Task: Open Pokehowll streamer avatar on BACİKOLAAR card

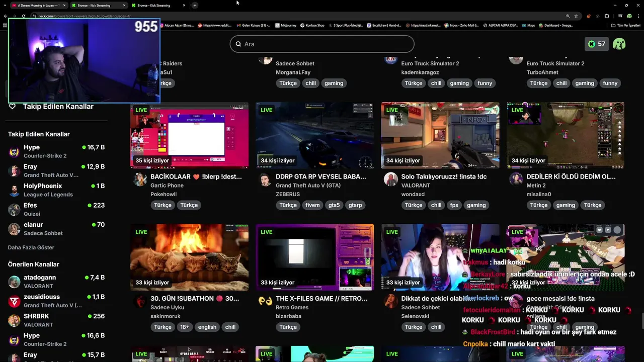Action: (140, 179)
